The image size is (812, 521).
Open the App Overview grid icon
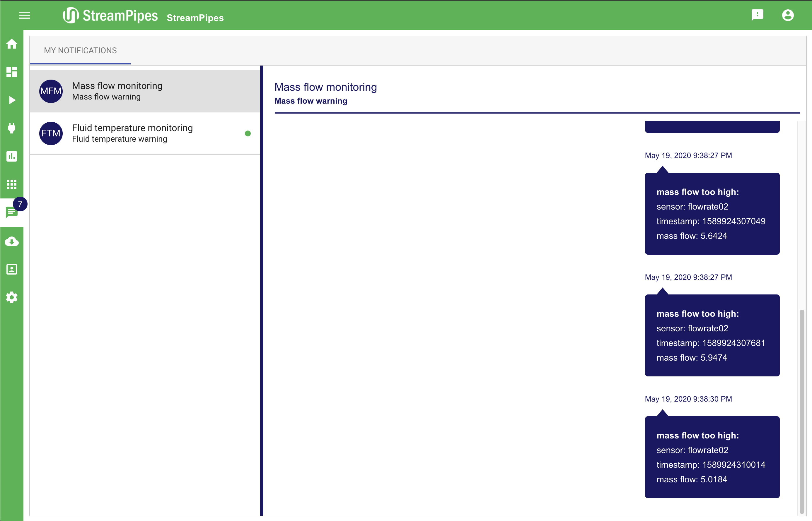12,184
